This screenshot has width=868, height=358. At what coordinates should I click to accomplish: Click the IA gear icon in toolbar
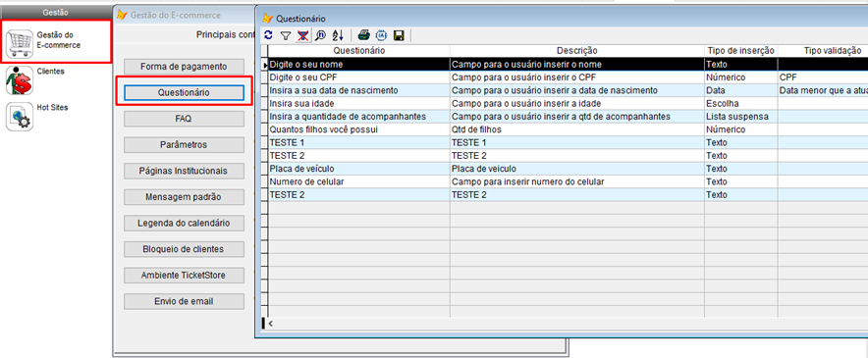381,35
